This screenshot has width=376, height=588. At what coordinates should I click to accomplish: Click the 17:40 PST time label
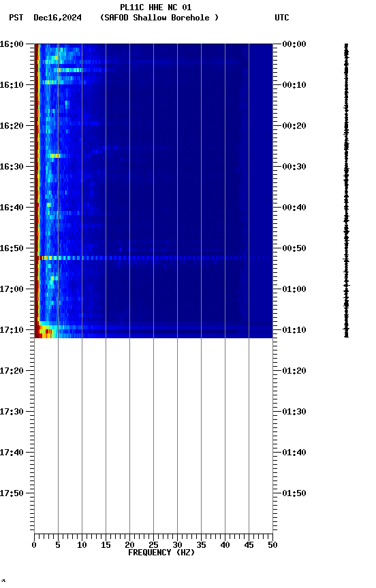point(12,453)
